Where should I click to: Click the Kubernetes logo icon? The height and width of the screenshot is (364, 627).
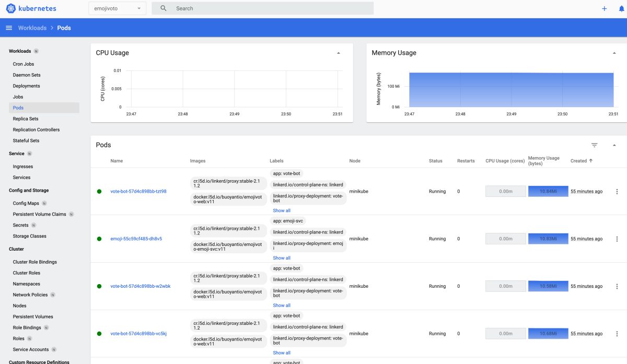pyautogui.click(x=11, y=8)
